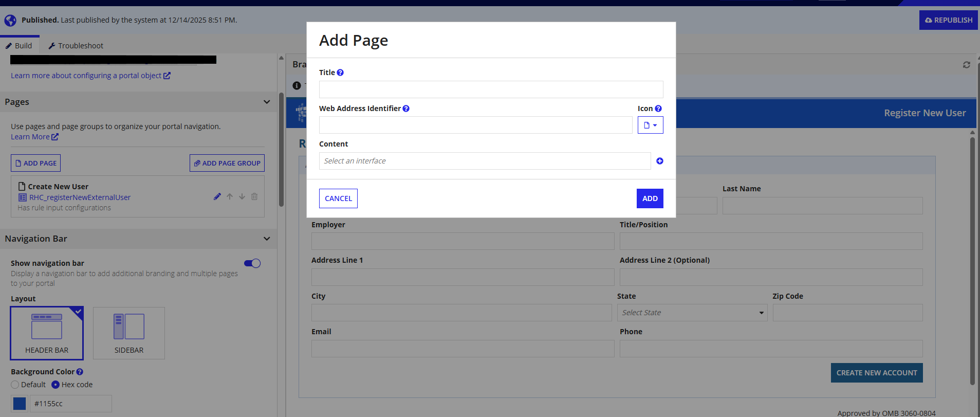Click the plus icon to create new interface
Viewport: 980px width, 417px height.
click(x=660, y=161)
